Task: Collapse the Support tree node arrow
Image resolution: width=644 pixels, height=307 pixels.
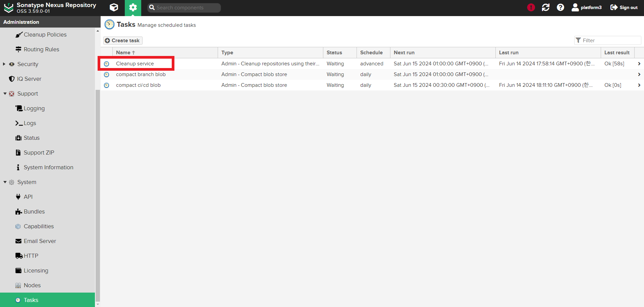Action: point(5,94)
